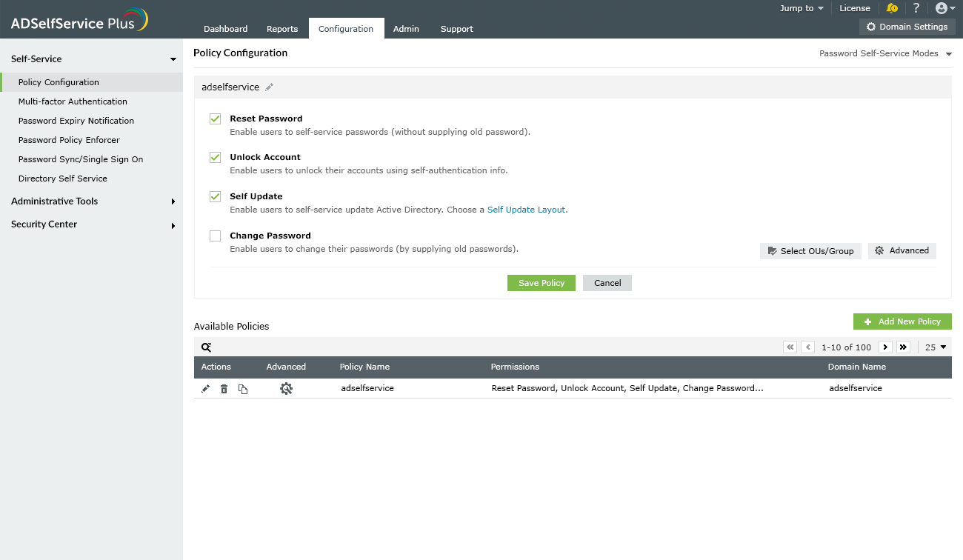Switch to the Reports tab
The height and width of the screenshot is (560, 963).
pos(282,29)
